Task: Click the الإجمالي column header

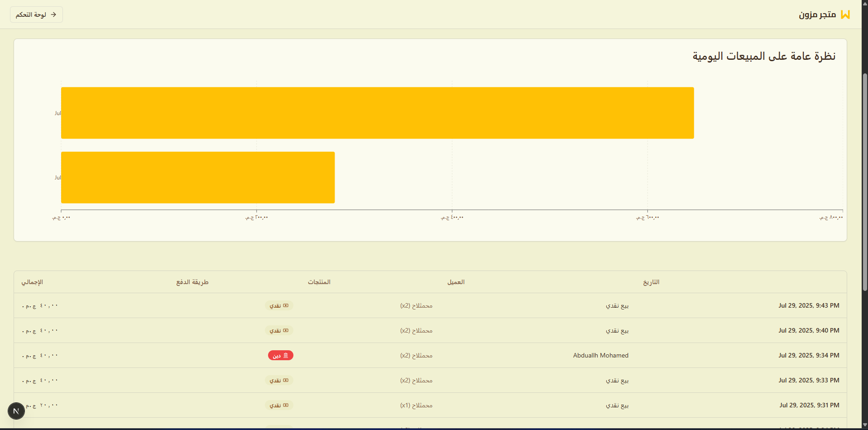Action: tap(32, 282)
